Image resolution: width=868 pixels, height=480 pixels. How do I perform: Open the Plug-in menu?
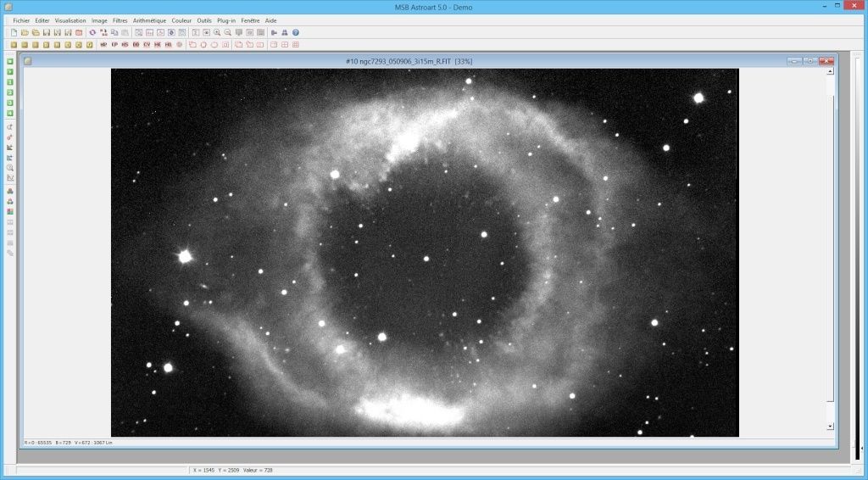coord(226,20)
